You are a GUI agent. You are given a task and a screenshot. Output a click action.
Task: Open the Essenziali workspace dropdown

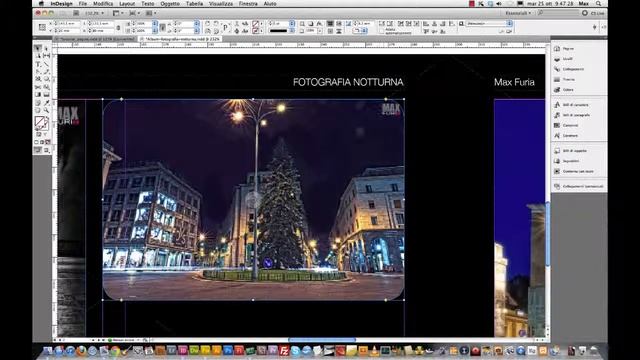click(518, 13)
